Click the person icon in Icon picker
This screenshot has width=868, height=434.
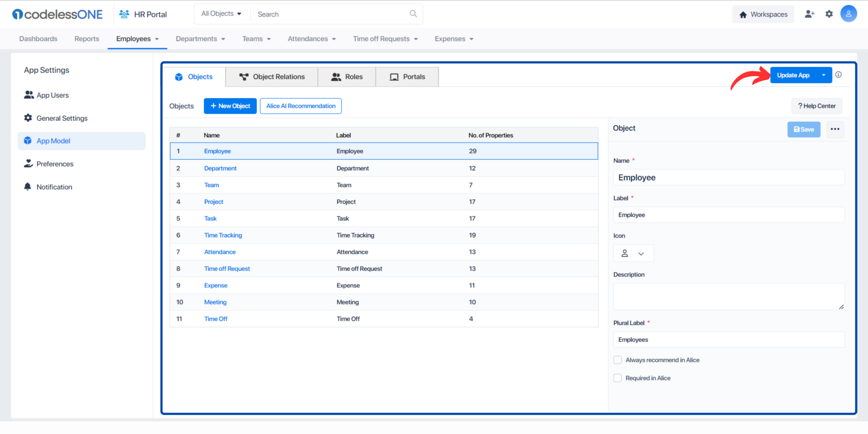click(625, 253)
